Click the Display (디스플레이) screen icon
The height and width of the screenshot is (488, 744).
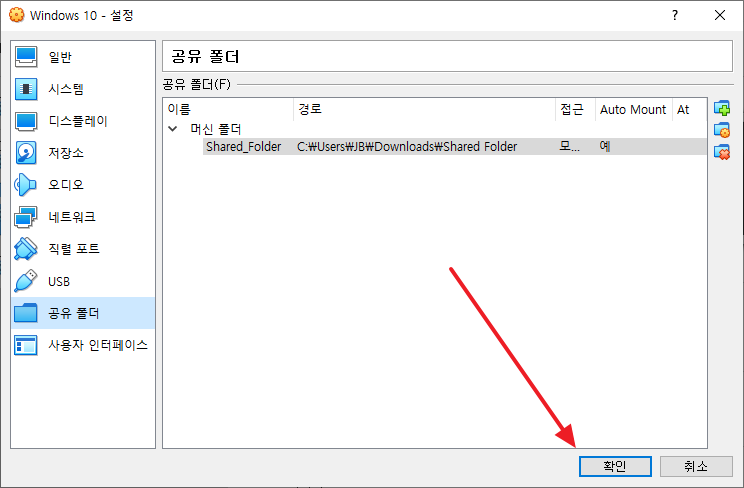point(26,121)
